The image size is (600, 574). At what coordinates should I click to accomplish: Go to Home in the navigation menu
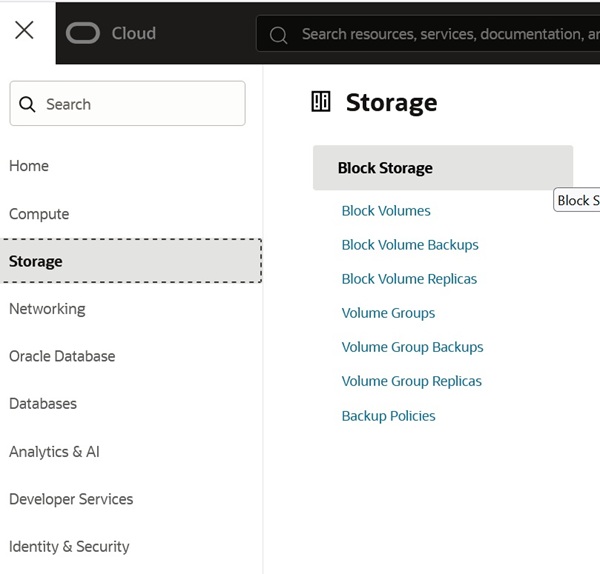click(x=29, y=166)
